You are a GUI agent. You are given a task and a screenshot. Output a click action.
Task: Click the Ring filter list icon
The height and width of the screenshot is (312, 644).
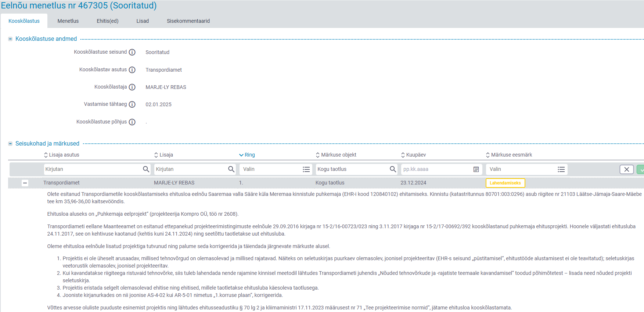click(306, 169)
